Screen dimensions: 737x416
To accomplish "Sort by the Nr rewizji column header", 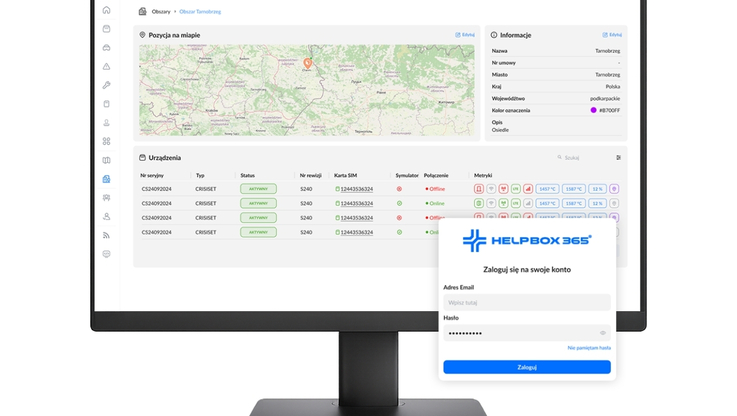I will [x=310, y=175].
